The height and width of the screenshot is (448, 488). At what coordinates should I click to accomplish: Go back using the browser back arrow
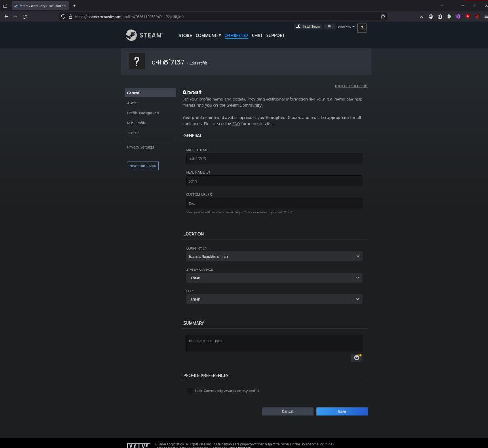click(x=6, y=16)
